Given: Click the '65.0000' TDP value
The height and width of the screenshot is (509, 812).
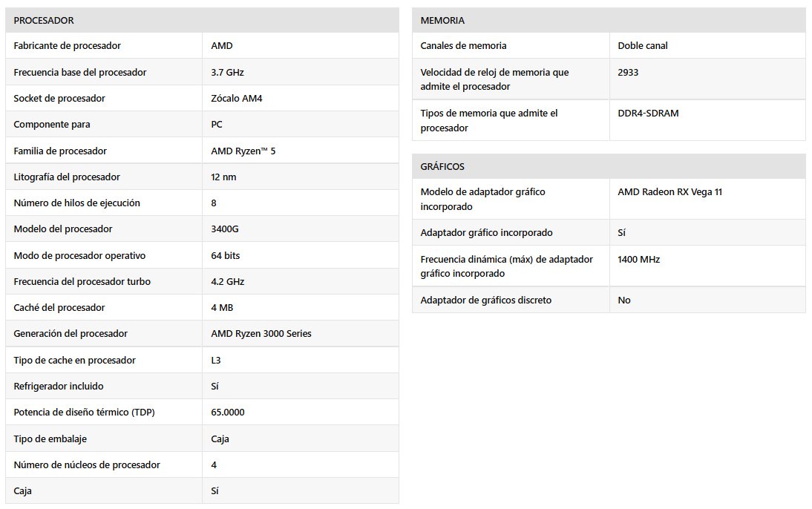Looking at the screenshot, I should click(228, 413).
